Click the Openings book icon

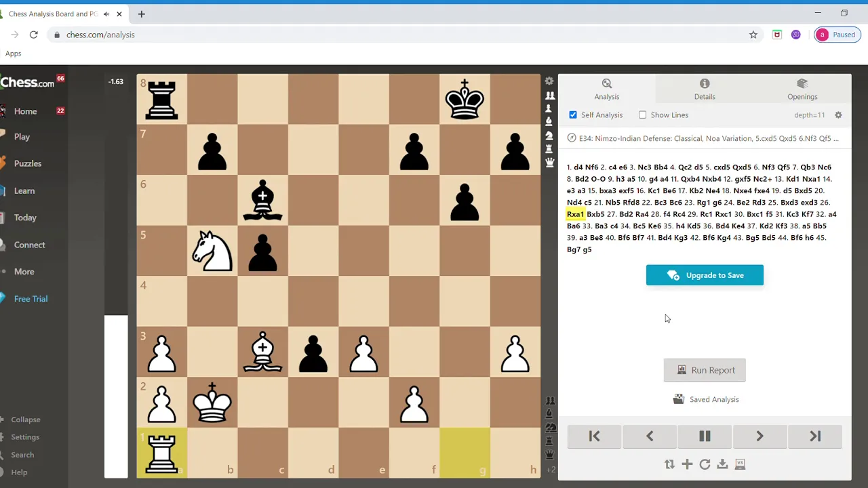click(x=802, y=83)
